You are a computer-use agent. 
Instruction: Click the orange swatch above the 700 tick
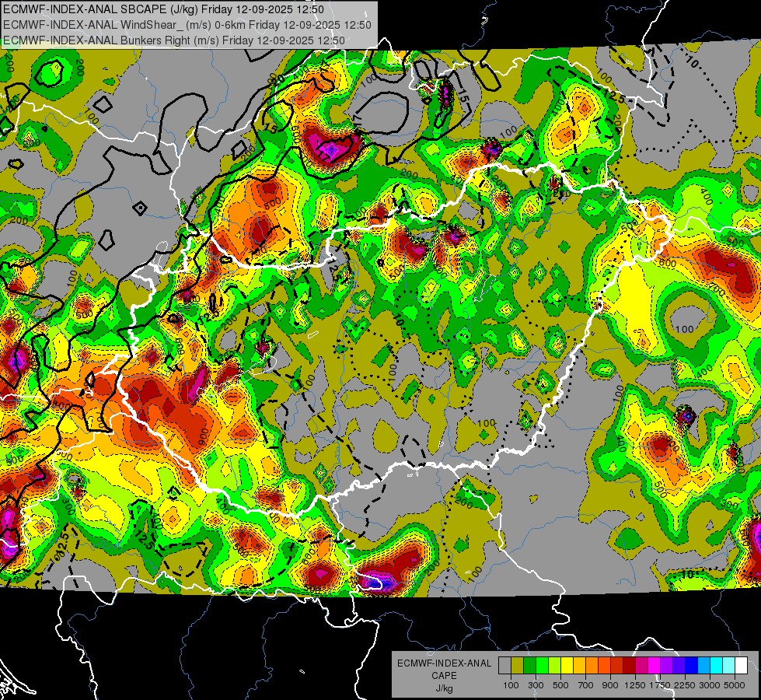(x=592, y=665)
